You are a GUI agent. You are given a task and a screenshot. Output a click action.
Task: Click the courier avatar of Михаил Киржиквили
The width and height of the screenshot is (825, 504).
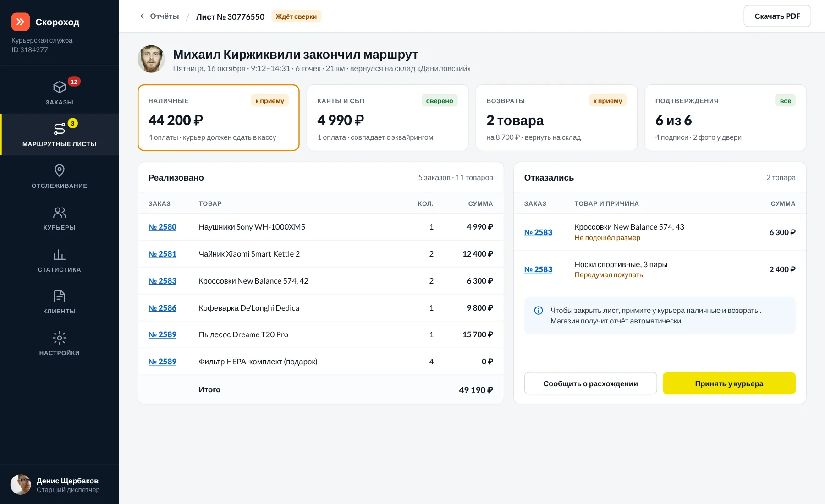(151, 59)
